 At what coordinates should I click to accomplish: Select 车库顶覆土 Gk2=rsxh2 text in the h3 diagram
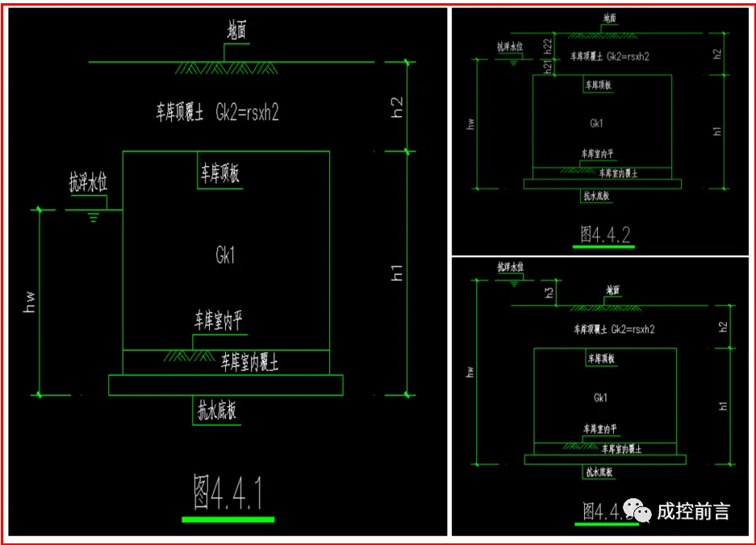click(x=614, y=329)
